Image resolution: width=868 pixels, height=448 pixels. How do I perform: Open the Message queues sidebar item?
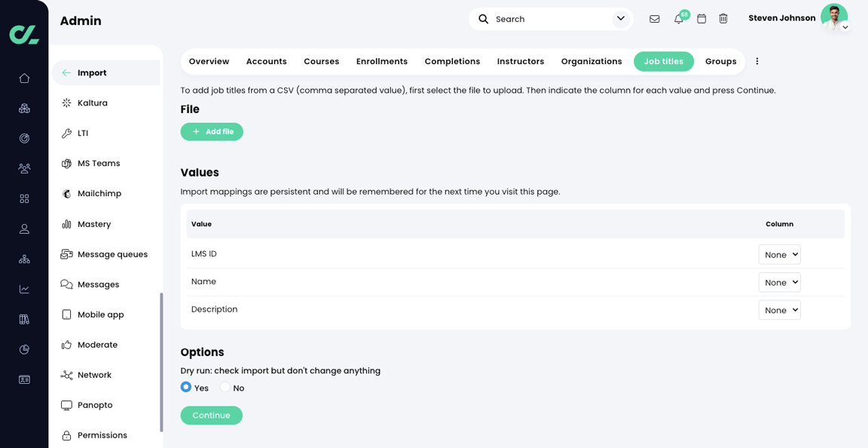tap(112, 254)
